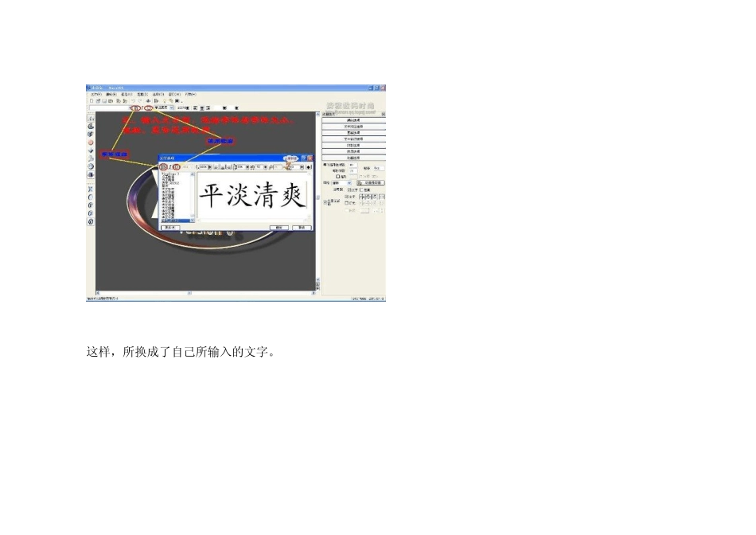756x535 pixels.
Task: Close the text options dialog
Action: pos(310,158)
